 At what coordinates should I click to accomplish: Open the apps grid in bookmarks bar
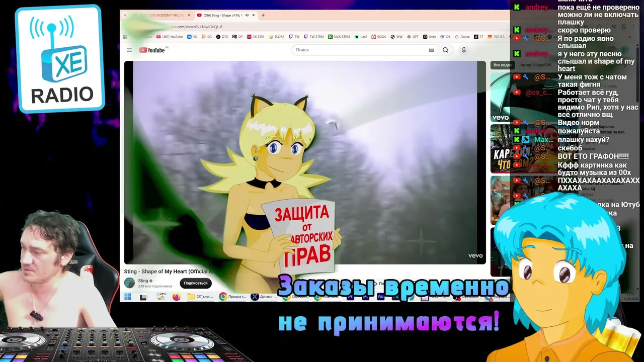tap(125, 37)
